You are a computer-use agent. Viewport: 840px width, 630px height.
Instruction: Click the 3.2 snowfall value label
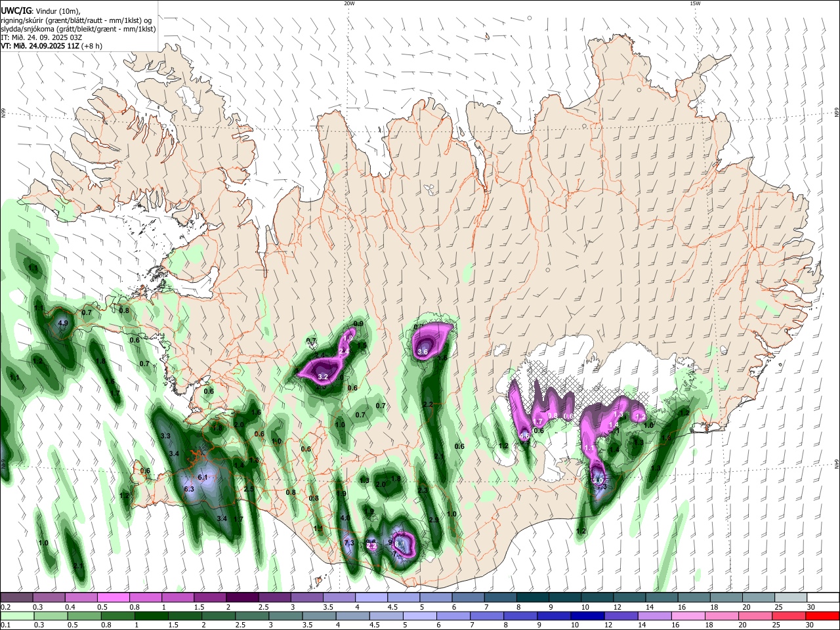pyautogui.click(x=322, y=377)
